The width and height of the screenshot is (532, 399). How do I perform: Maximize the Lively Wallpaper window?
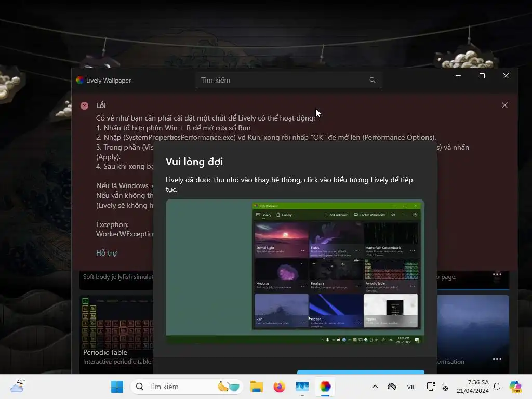(x=482, y=76)
